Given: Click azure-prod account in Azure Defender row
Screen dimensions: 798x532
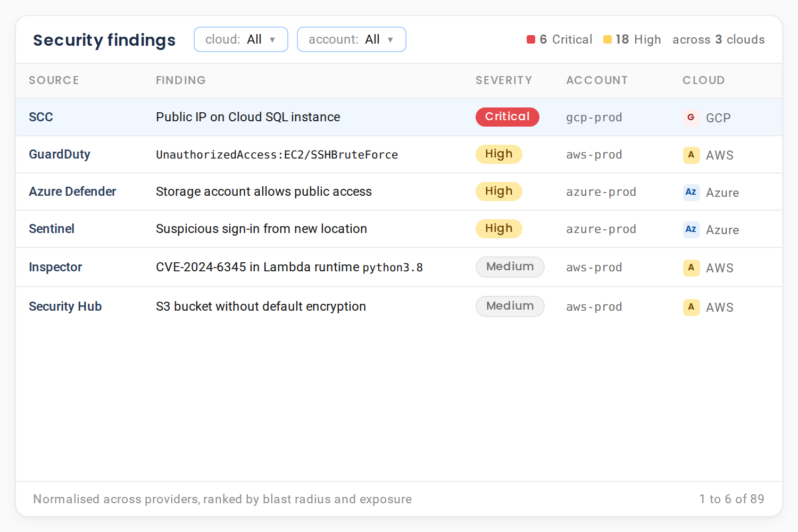Looking at the screenshot, I should (x=601, y=192).
